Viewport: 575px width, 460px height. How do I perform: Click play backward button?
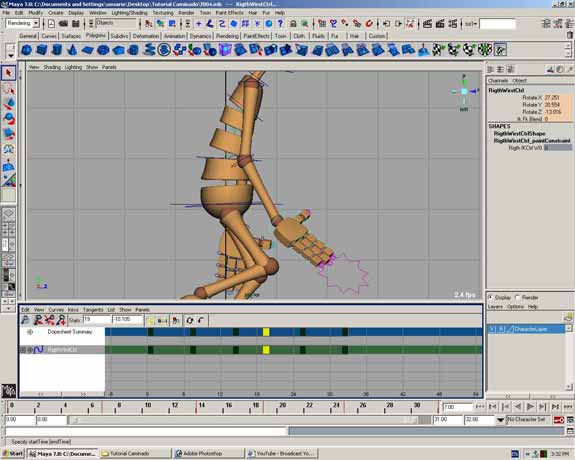pyautogui.click(x=518, y=406)
